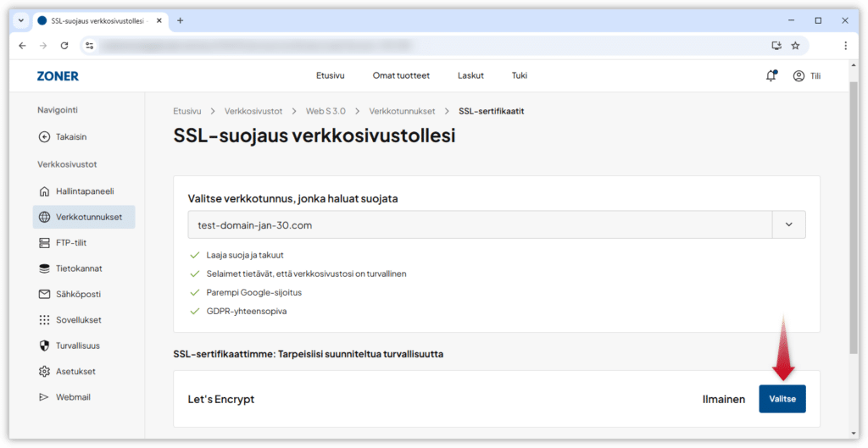Launch Webmail from the sidebar
The height and width of the screenshot is (448, 868).
72,396
